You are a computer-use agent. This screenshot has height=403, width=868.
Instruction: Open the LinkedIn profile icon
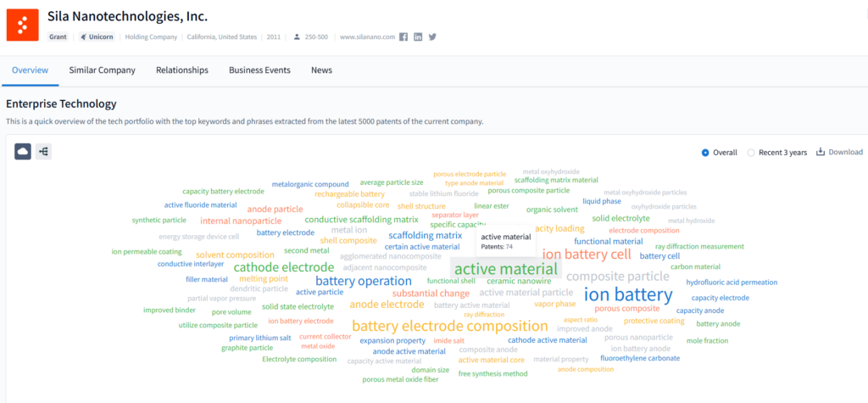[x=418, y=36]
